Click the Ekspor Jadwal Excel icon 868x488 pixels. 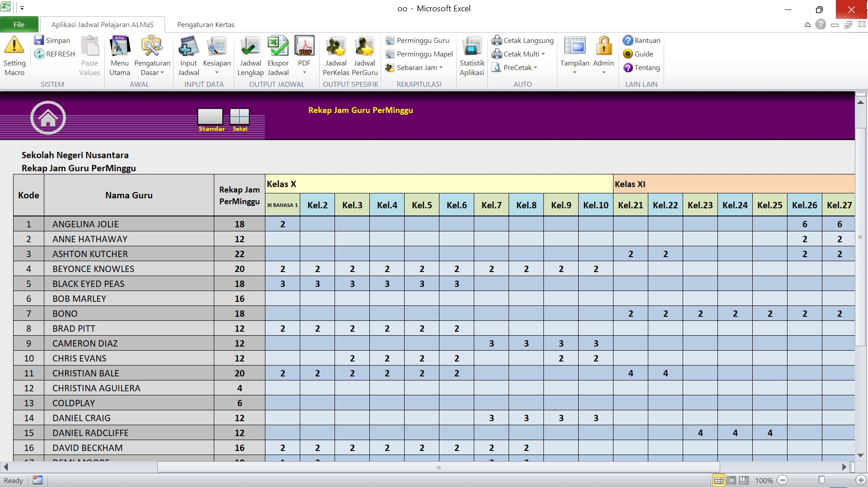pos(278,47)
